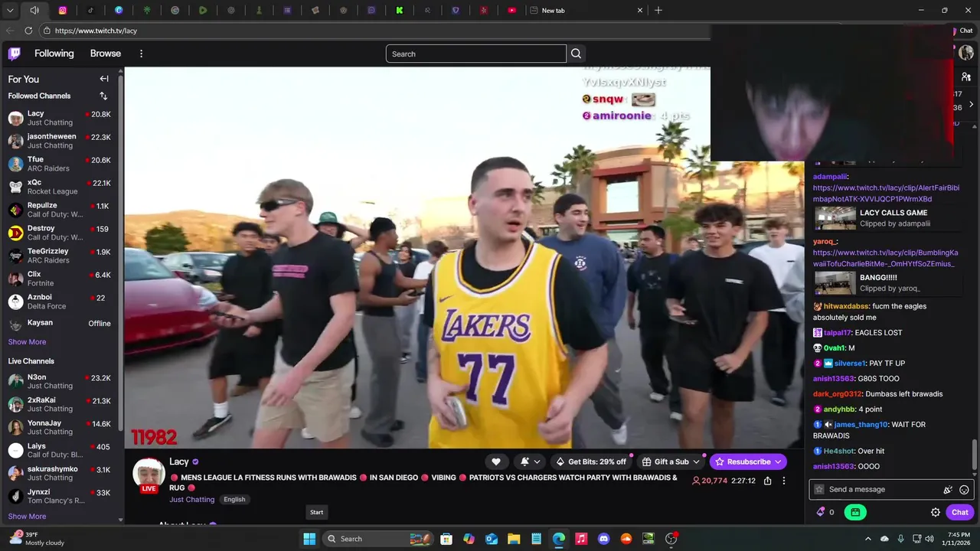Open Jynxzi live channel
The width and height of the screenshot is (980, 551).
tap(60, 496)
